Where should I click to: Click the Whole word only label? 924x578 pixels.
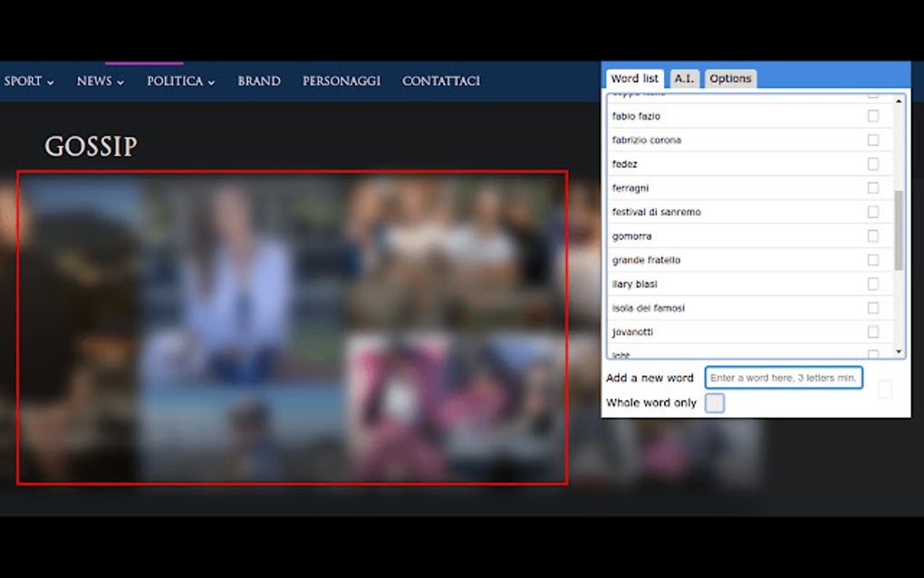click(651, 403)
